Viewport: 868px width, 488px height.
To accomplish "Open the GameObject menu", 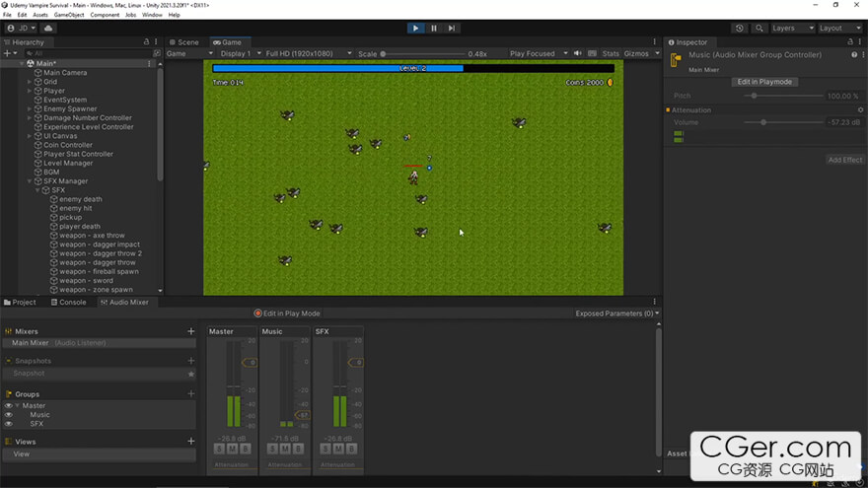I will coord(69,15).
